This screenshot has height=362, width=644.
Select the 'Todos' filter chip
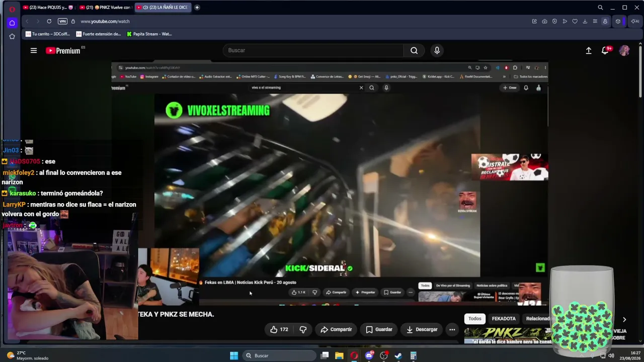pos(475,318)
